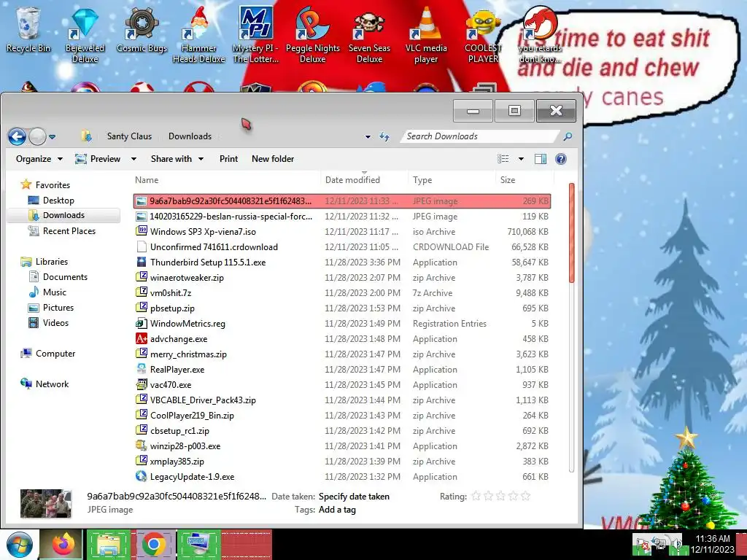
Task: Click Print in the Explorer toolbar
Action: tap(228, 158)
